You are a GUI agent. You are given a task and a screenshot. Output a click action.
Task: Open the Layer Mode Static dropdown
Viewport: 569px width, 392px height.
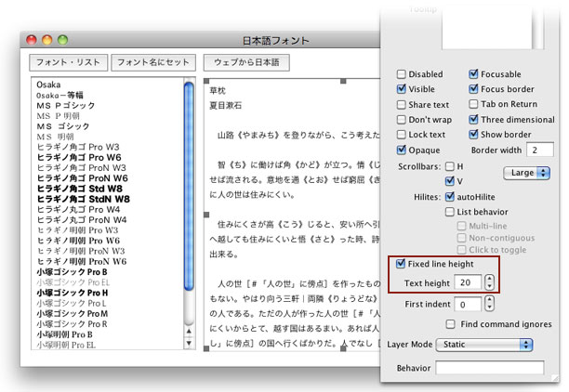(x=484, y=345)
